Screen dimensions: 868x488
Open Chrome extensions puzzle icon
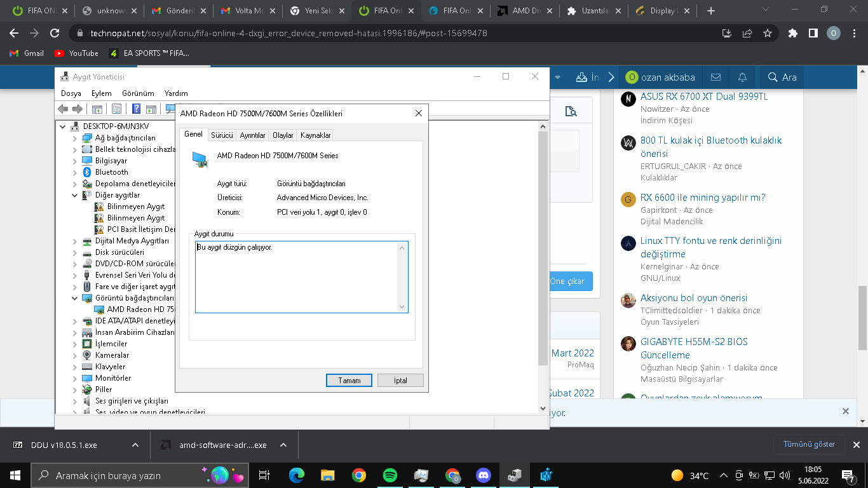(x=792, y=33)
